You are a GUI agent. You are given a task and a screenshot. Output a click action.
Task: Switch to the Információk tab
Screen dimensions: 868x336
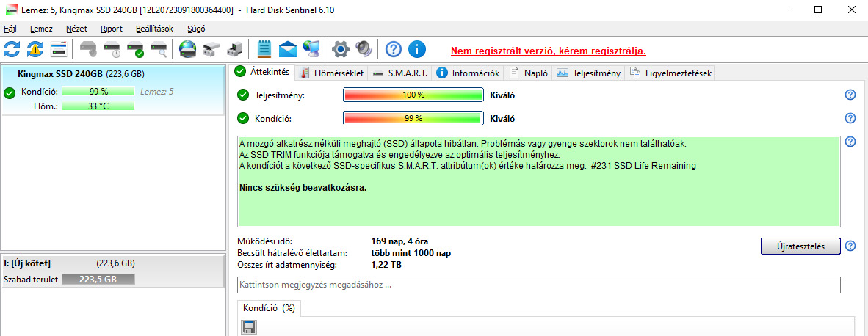[x=468, y=73]
